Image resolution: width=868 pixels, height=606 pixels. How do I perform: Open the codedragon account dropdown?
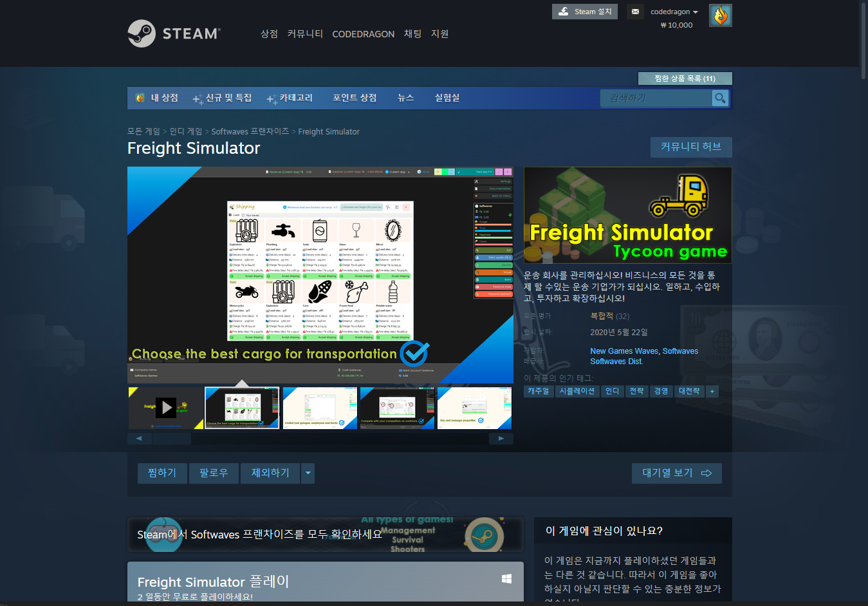coord(674,12)
